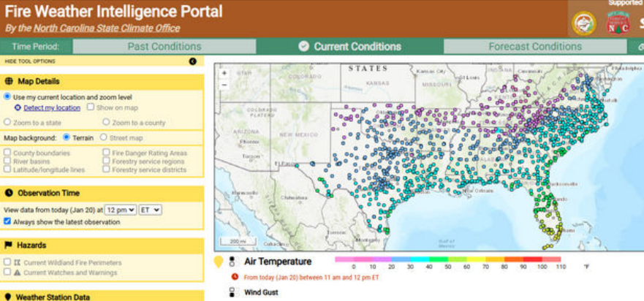
Task: Zoom in on the map with plus button
Action: tap(224, 74)
